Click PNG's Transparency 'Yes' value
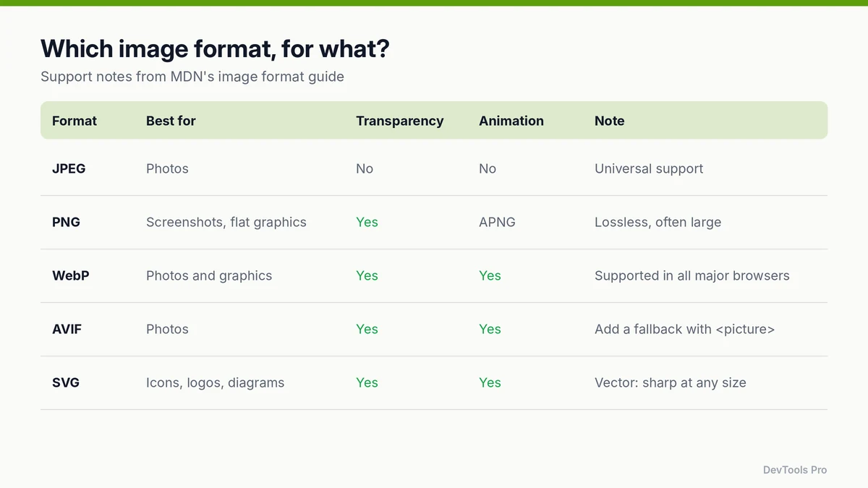This screenshot has width=868, height=488. [367, 222]
